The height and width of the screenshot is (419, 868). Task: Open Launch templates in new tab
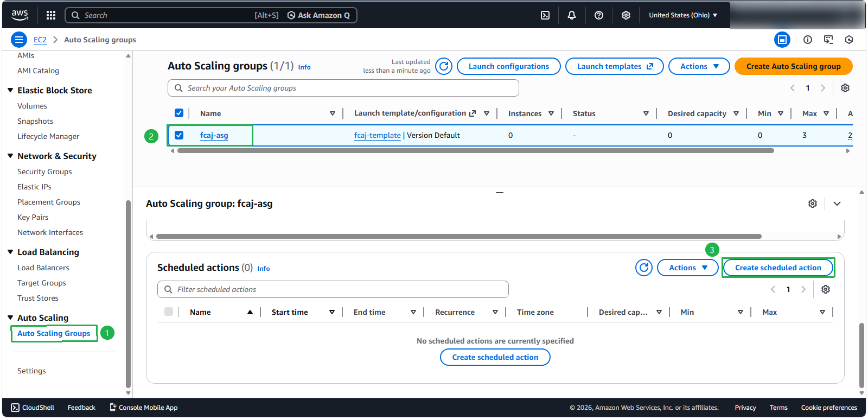pos(614,66)
